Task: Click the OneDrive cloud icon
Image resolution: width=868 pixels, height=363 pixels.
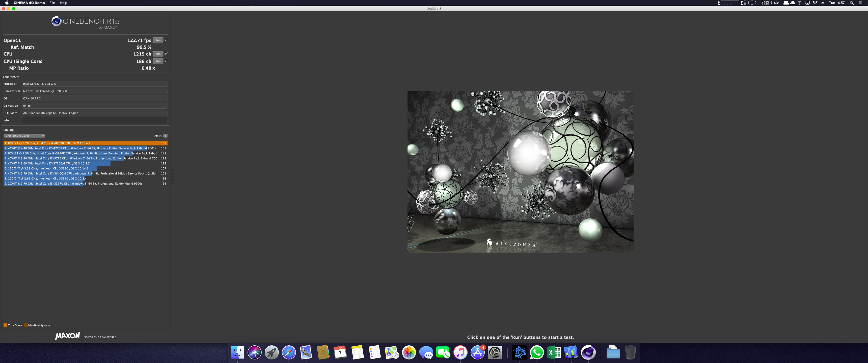Action: click(x=793, y=3)
